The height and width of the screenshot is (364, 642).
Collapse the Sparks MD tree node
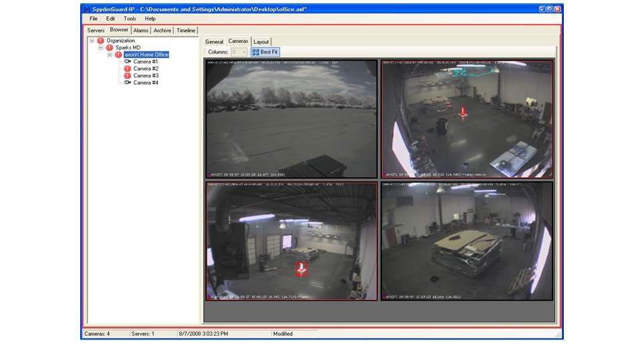pyautogui.click(x=100, y=48)
